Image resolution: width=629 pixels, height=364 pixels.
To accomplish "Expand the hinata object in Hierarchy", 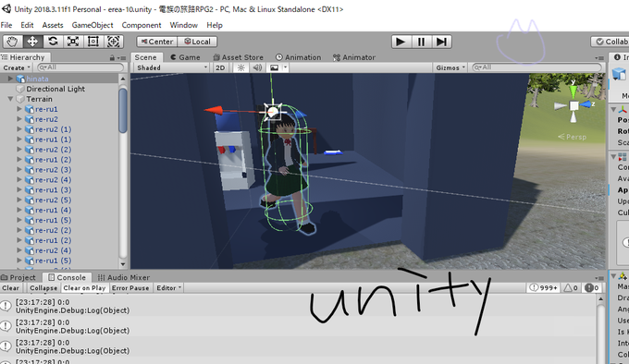I will 11,79.
